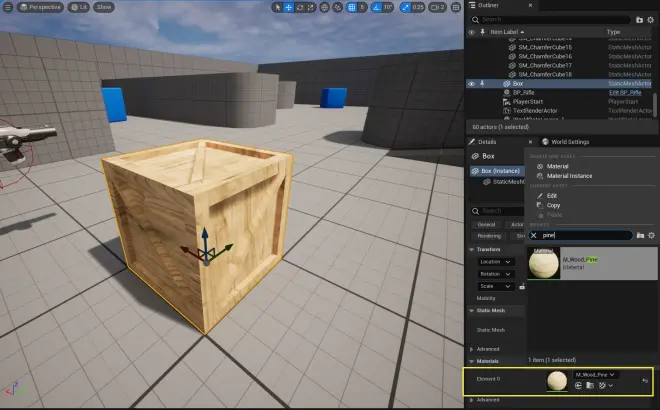Collapse the Materials section
The height and width of the screenshot is (410, 660).
coord(471,361)
